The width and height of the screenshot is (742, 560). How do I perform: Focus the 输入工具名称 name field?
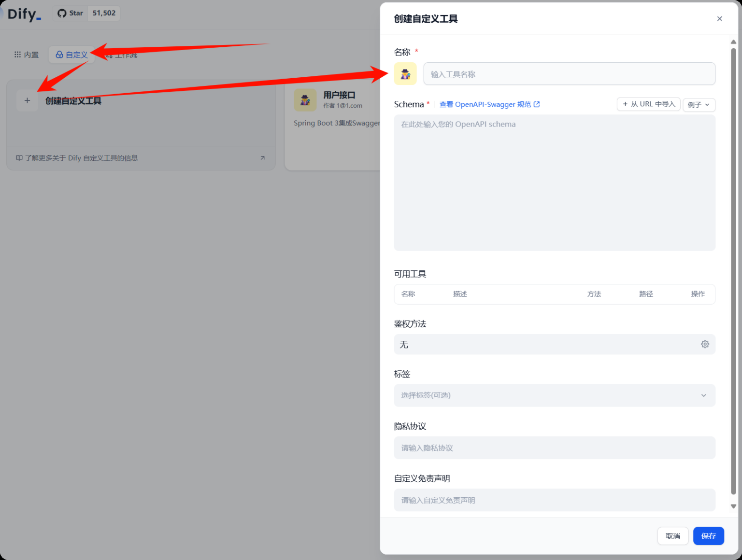(569, 74)
